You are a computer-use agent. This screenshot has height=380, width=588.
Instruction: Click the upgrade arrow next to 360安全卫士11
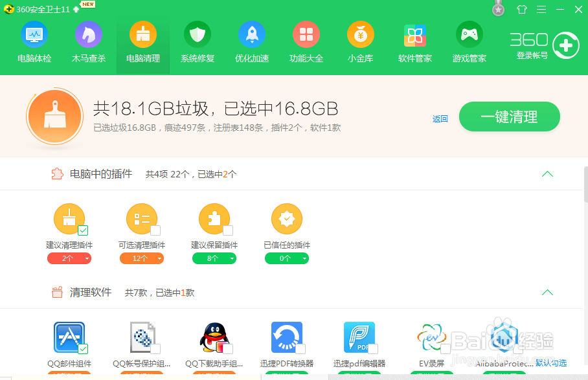pos(76,9)
